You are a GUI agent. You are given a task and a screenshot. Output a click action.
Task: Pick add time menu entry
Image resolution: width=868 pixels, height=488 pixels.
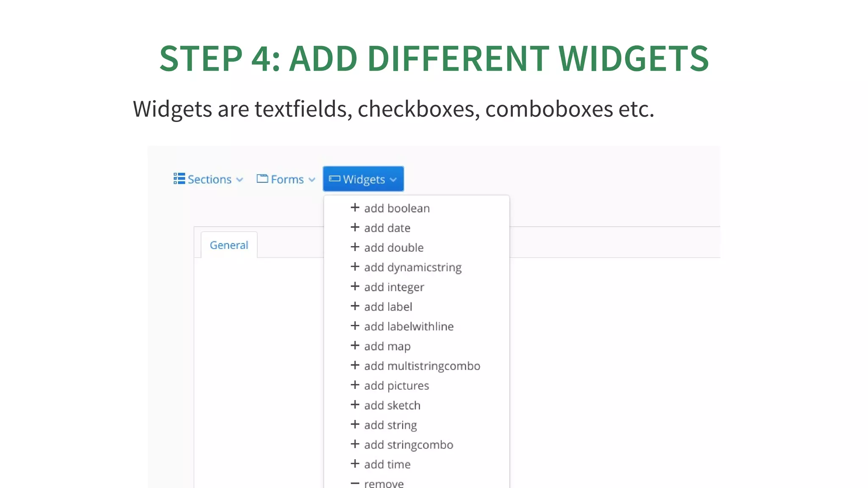pyautogui.click(x=416, y=464)
